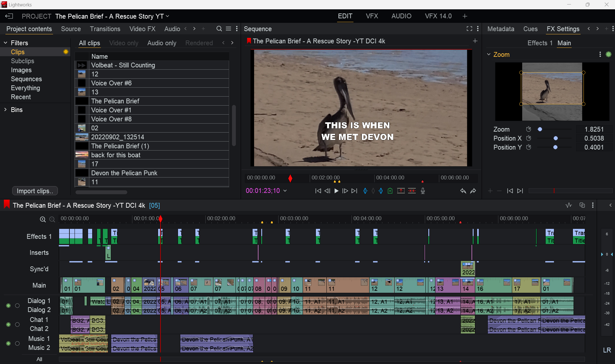Select the Effects 1 track label
Image resolution: width=615 pixels, height=364 pixels.
point(39,237)
